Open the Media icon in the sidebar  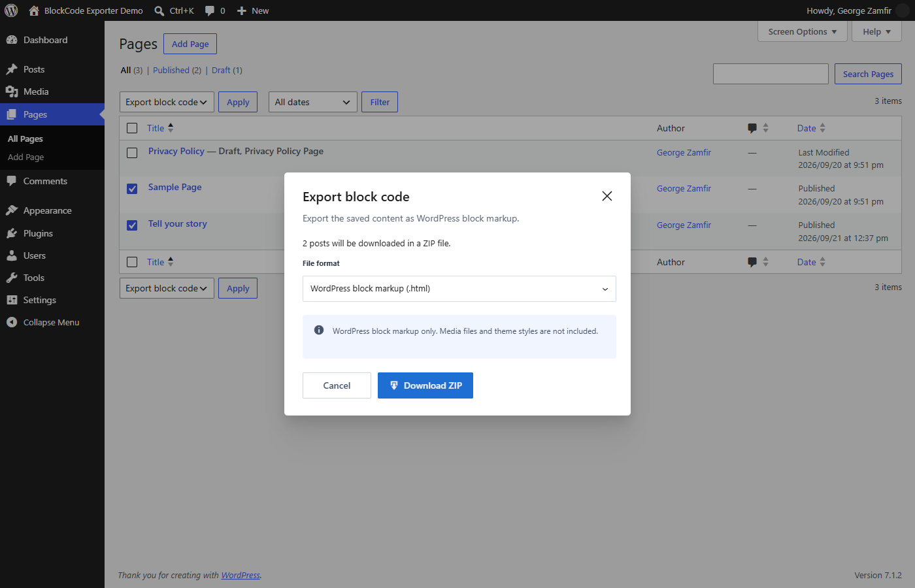click(x=12, y=91)
